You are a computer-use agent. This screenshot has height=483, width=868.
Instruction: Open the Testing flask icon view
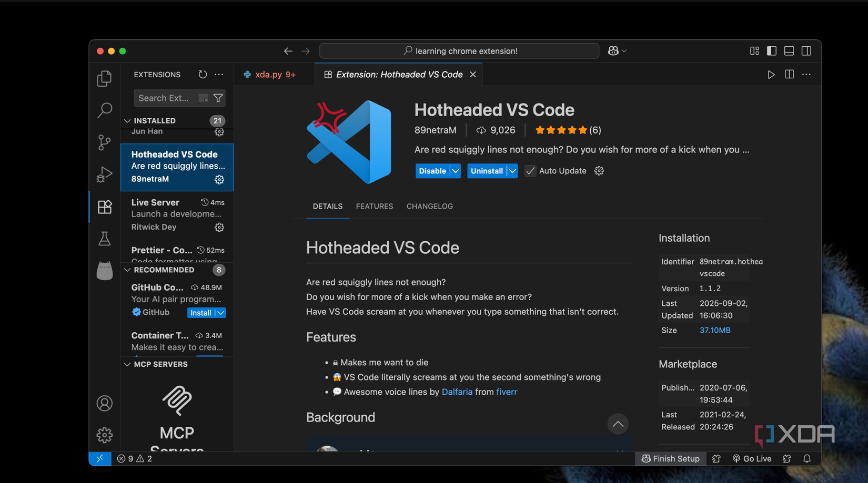(x=105, y=239)
